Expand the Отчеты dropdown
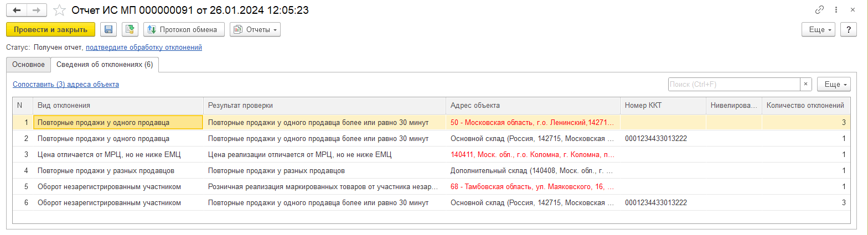 255,29
